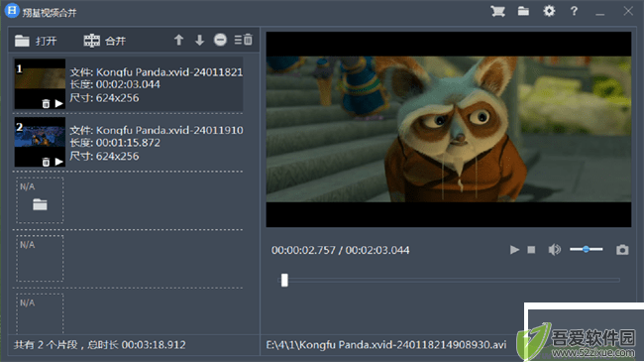Image resolution: width=644 pixels, height=362 pixels.
Task: Select clip 1 thumbnail
Action: [x=40, y=84]
